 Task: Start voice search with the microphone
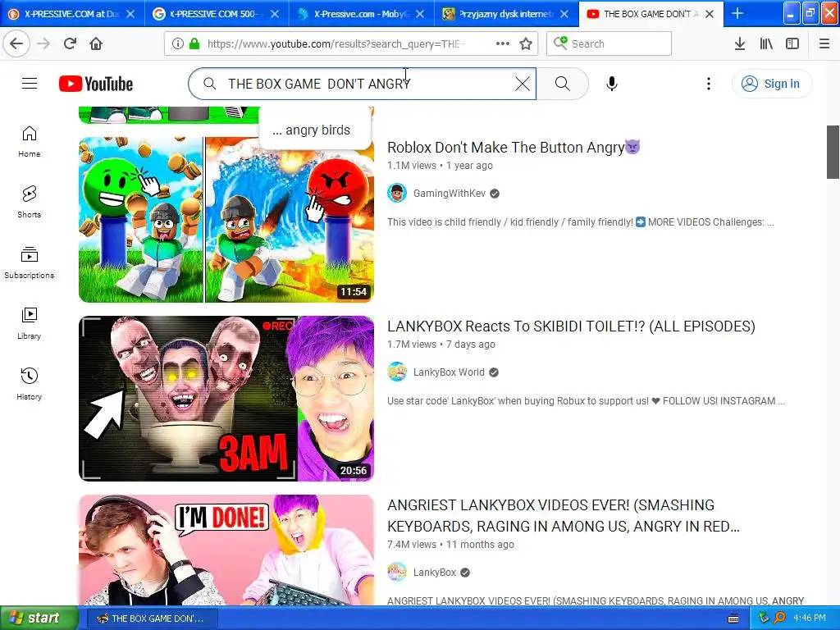point(612,84)
